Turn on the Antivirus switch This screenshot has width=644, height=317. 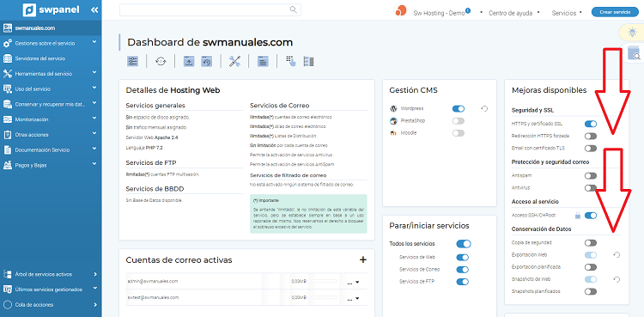tap(591, 188)
